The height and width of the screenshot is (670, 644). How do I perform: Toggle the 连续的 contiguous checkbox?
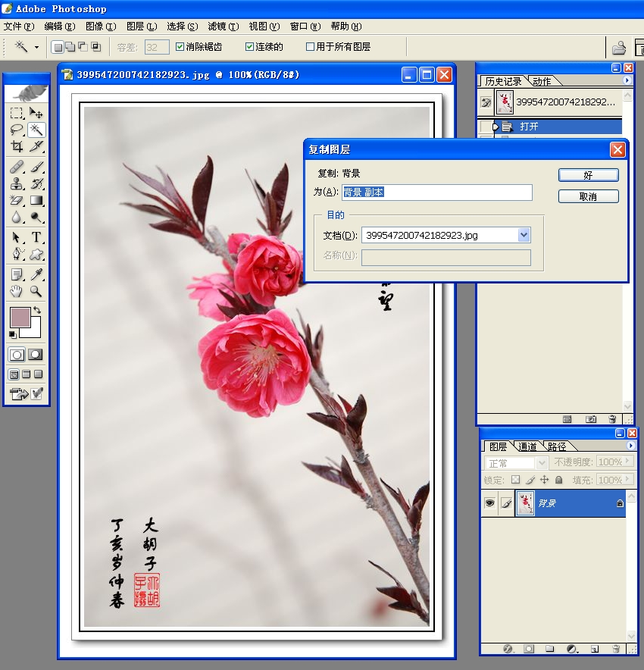(x=249, y=47)
